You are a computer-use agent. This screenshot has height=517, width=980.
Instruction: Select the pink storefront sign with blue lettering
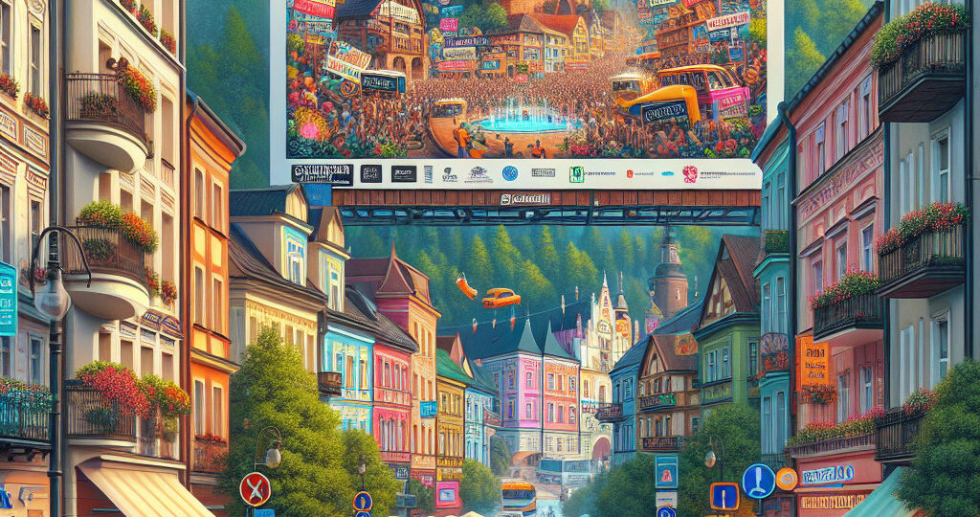(828, 474)
